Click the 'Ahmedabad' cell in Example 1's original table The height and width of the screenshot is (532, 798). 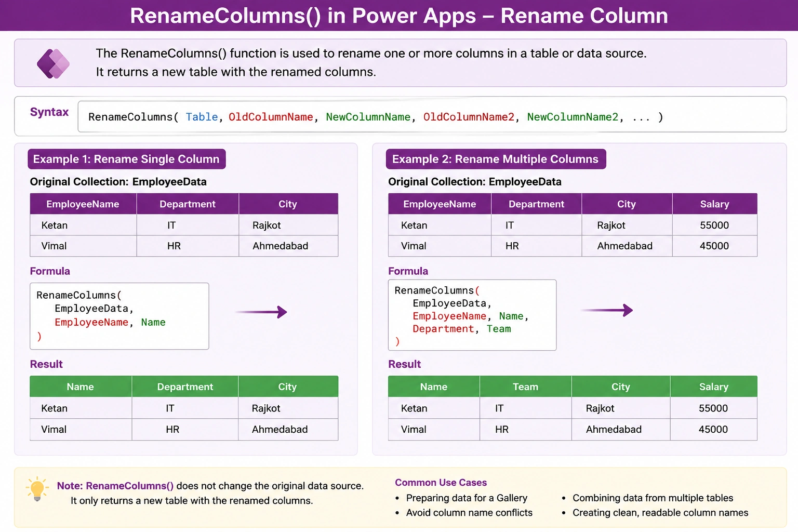288,246
